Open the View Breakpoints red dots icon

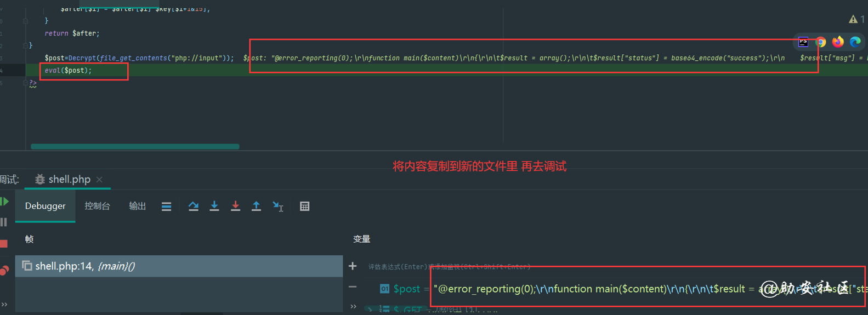click(x=4, y=270)
